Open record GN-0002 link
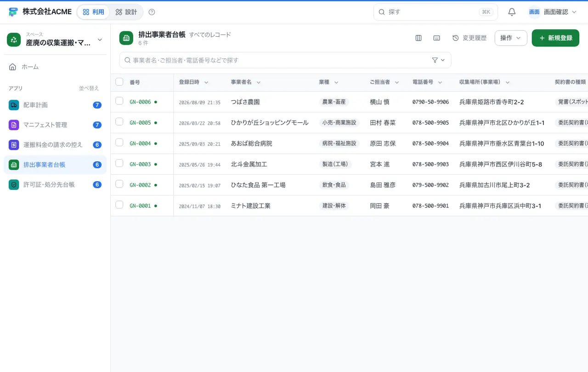 click(x=140, y=185)
